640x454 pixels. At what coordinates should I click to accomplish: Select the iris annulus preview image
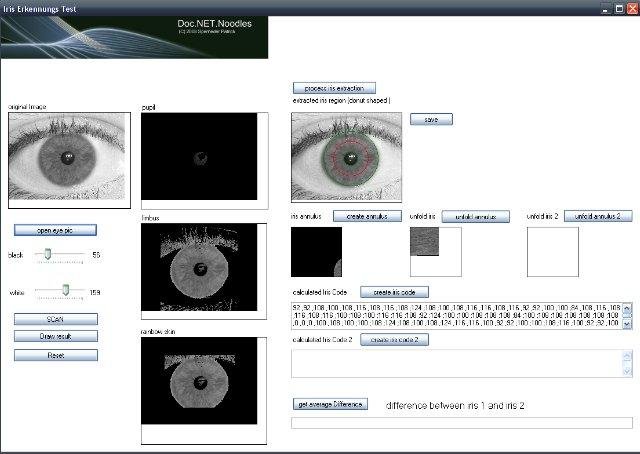point(316,252)
